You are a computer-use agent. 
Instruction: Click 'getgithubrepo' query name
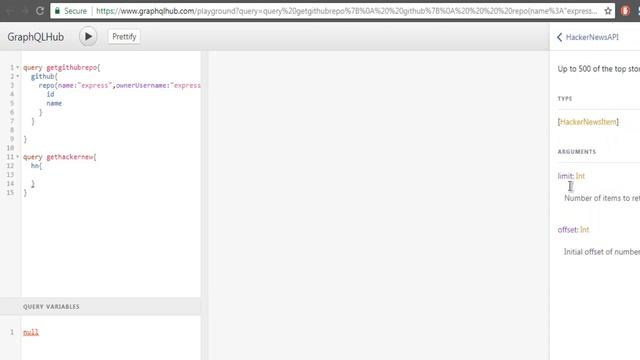(x=72, y=67)
